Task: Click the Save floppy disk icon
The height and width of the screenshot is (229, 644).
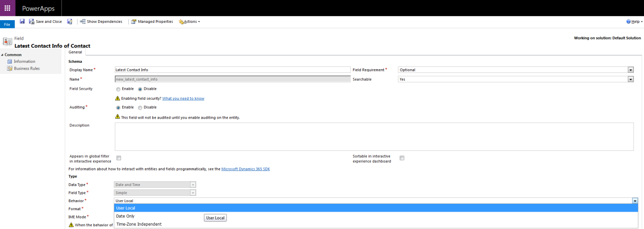Action: (22, 22)
